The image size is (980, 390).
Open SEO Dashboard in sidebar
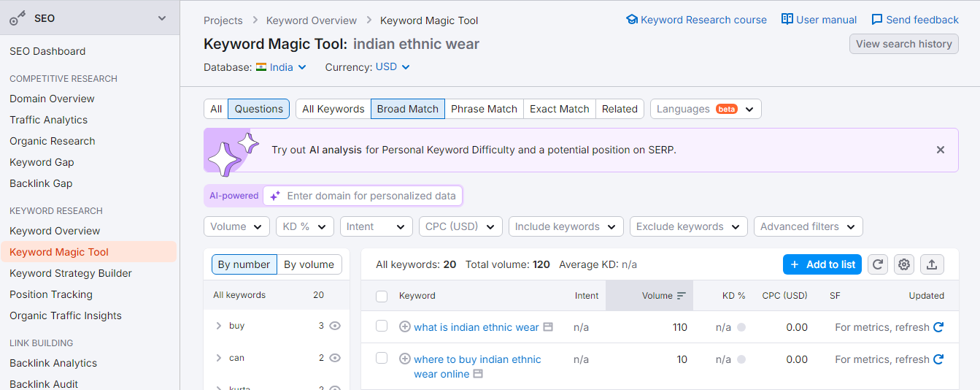click(x=47, y=51)
